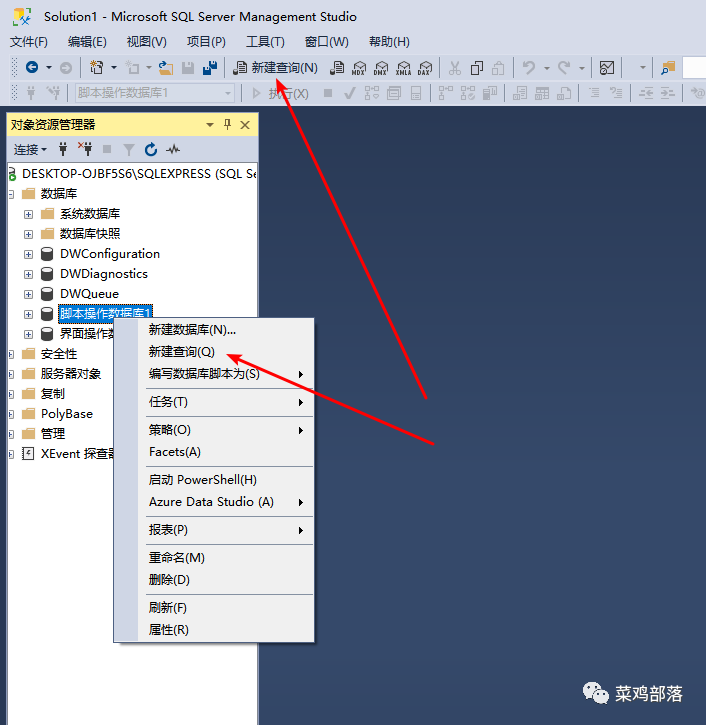
Task: Click the Cut scissors icon
Action: pyautogui.click(x=455, y=68)
